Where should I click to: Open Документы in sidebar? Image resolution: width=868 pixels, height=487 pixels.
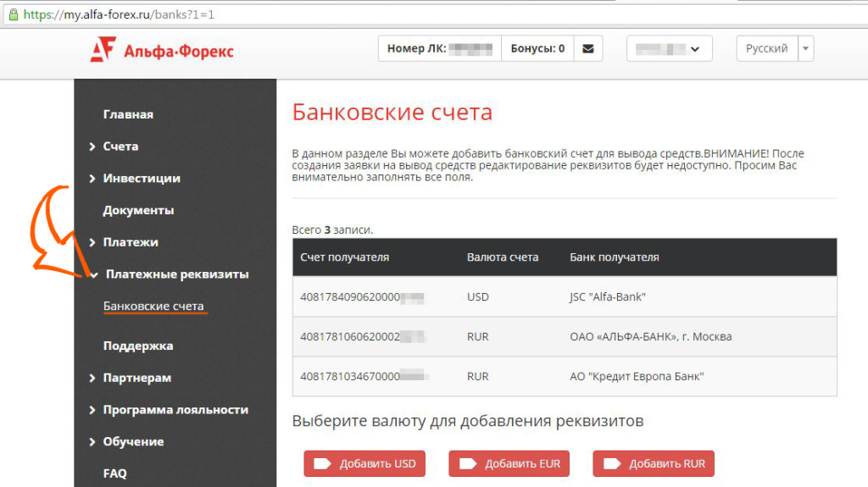(138, 210)
